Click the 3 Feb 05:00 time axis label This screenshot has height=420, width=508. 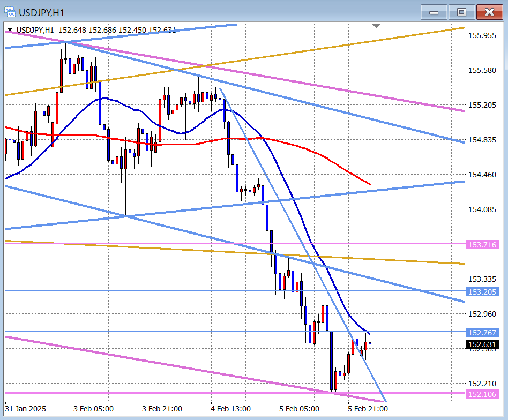tap(93, 409)
